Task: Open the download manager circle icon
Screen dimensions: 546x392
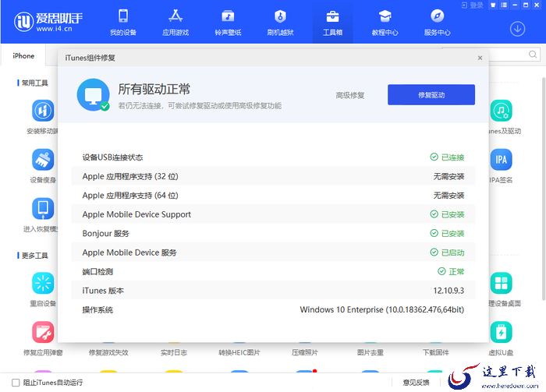Action: tap(517, 29)
